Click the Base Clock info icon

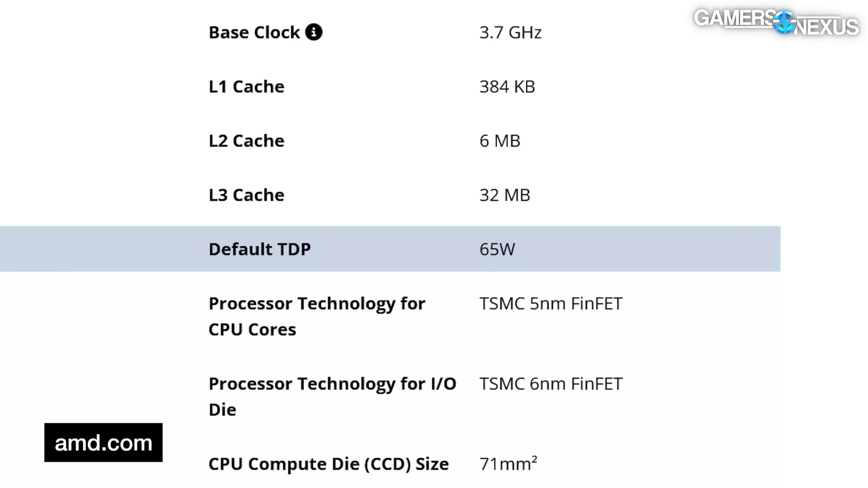(314, 32)
